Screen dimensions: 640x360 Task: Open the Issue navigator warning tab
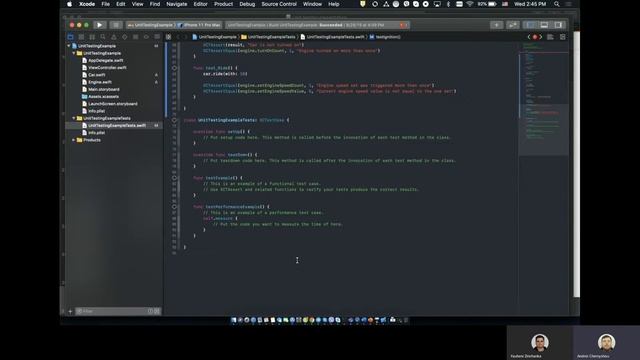[113, 37]
